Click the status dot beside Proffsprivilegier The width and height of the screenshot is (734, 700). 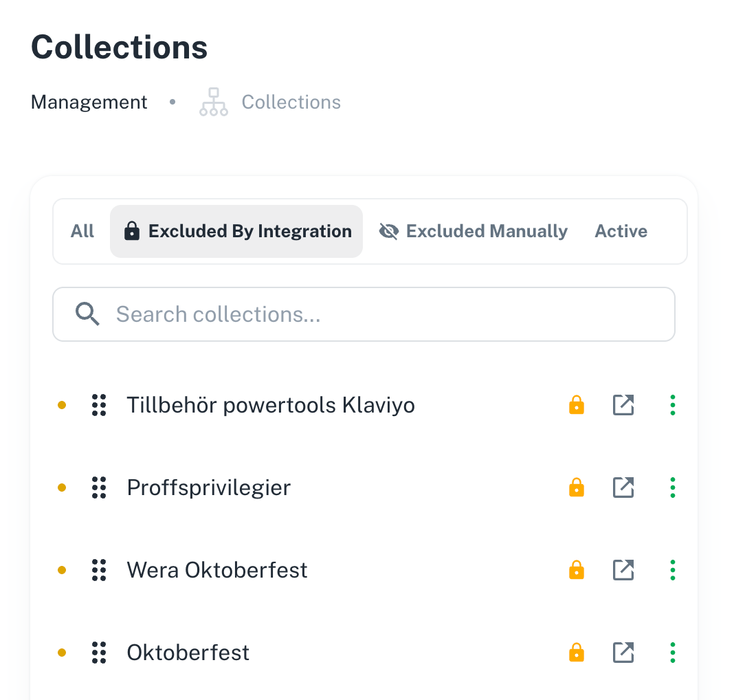[62, 488]
